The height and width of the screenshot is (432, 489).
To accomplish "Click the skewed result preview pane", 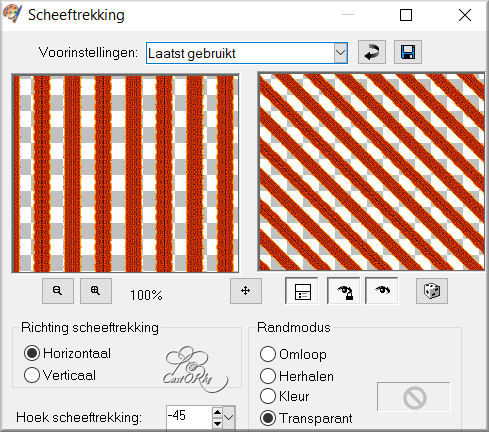I will point(371,172).
